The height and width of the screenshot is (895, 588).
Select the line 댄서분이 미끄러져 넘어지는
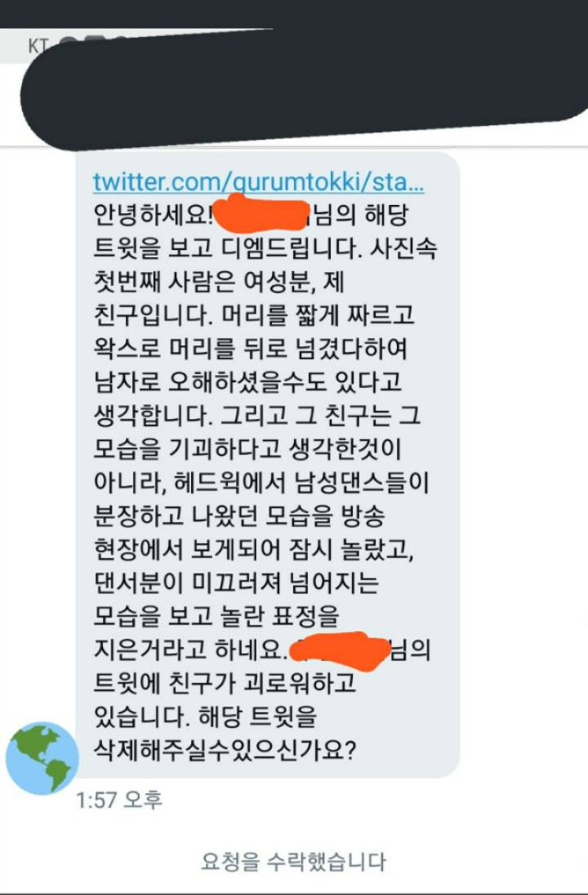point(236,582)
